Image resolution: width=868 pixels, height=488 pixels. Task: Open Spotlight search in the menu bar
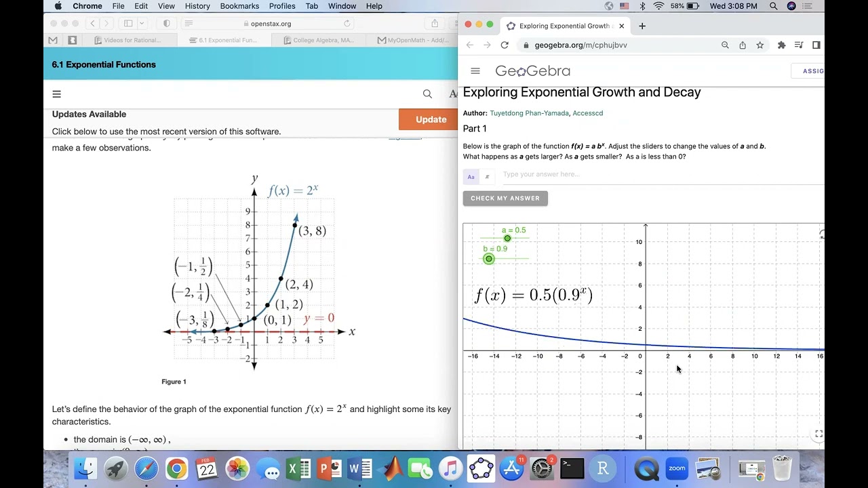774,6
